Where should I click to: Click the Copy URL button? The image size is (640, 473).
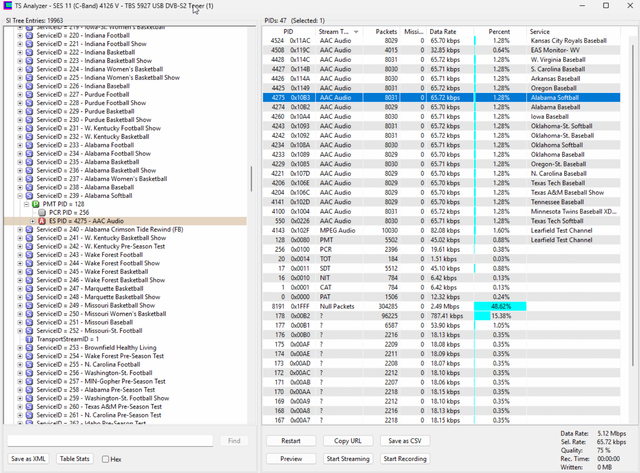[348, 441]
